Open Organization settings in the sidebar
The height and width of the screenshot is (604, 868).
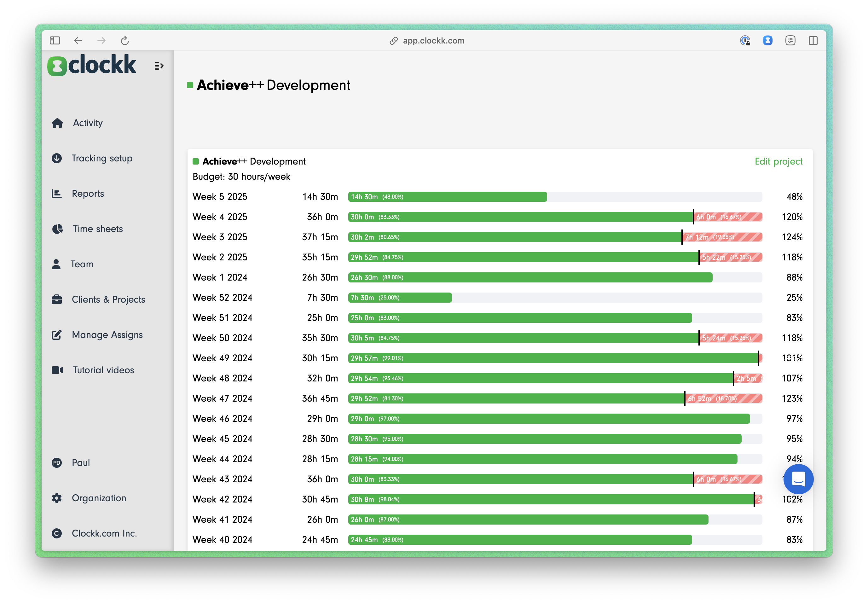(x=99, y=498)
